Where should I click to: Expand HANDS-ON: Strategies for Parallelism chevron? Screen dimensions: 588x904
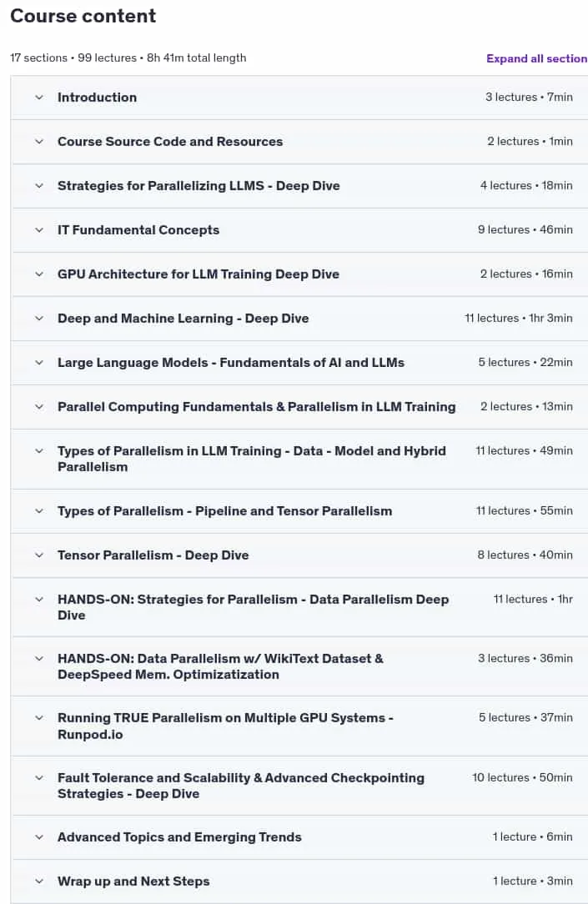(x=39, y=600)
